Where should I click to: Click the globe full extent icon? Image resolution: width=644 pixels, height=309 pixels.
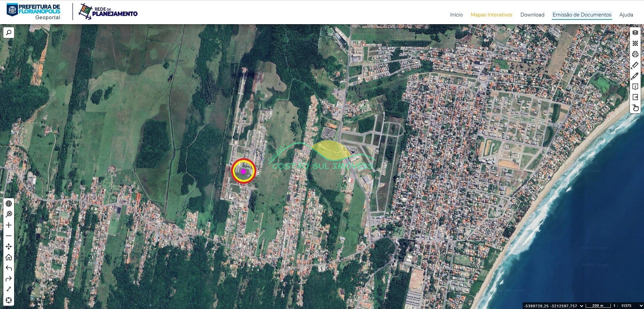click(9, 204)
